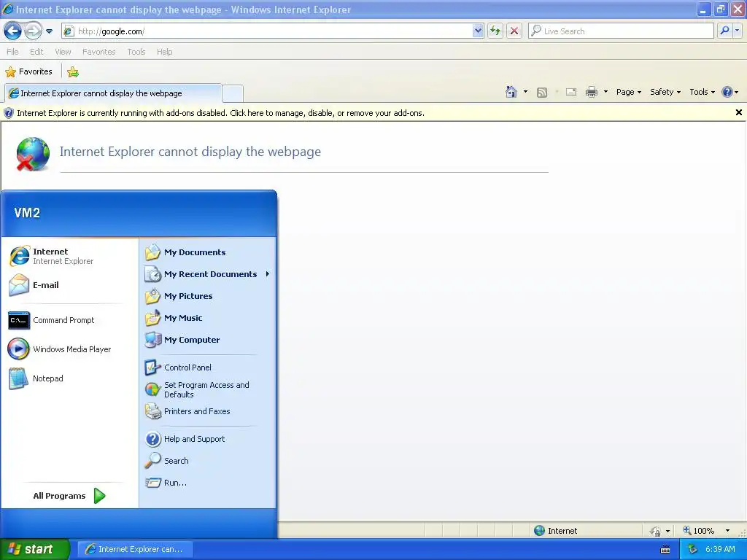747x560 pixels.
Task: Expand the address bar URL history dropdown
Action: (x=478, y=31)
